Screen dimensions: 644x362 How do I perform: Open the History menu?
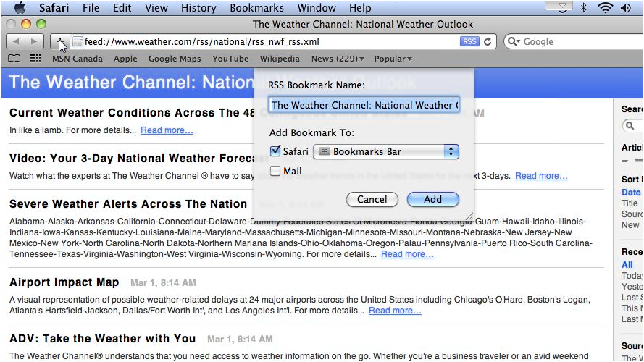click(x=198, y=8)
